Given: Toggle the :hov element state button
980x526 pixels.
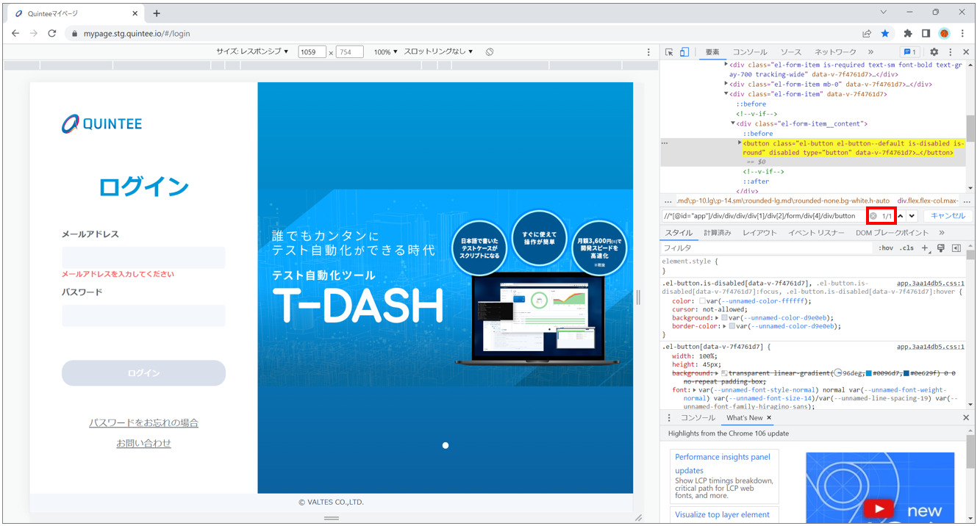Looking at the screenshot, I should pyautogui.click(x=886, y=248).
